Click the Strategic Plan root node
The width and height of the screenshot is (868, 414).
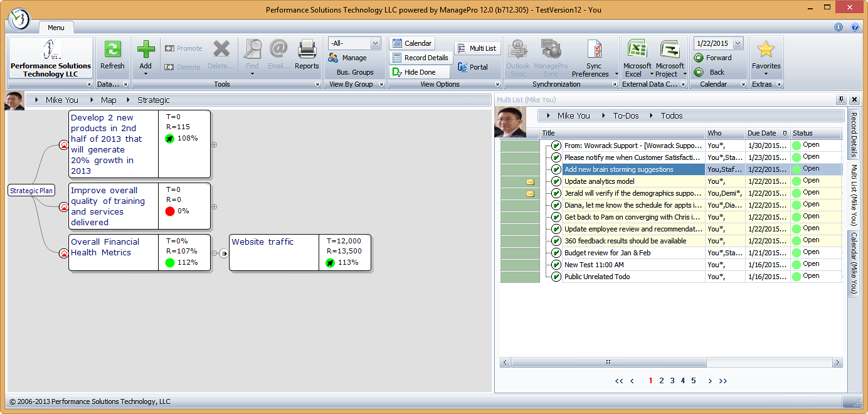tap(31, 191)
